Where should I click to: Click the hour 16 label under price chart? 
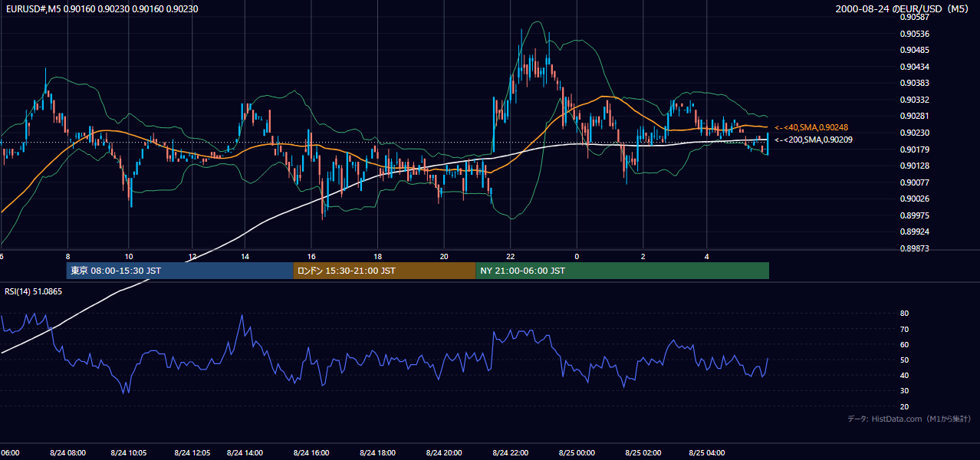coord(311,256)
